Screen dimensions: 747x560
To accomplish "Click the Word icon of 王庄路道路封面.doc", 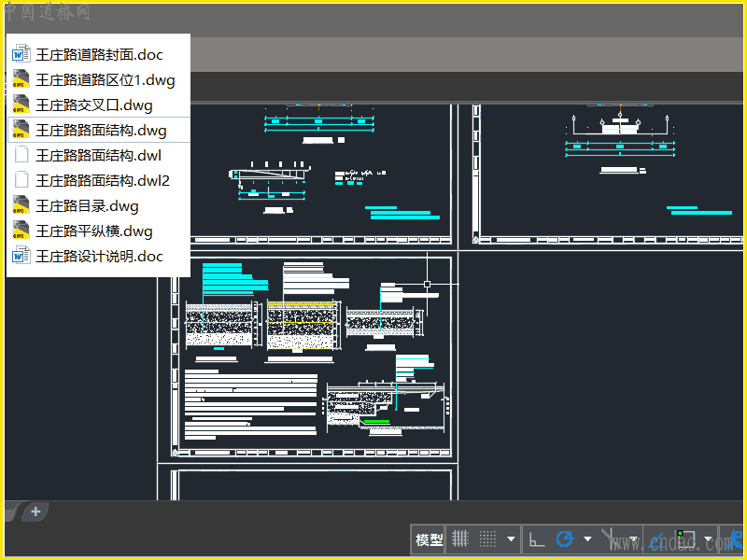I will pos(21,54).
